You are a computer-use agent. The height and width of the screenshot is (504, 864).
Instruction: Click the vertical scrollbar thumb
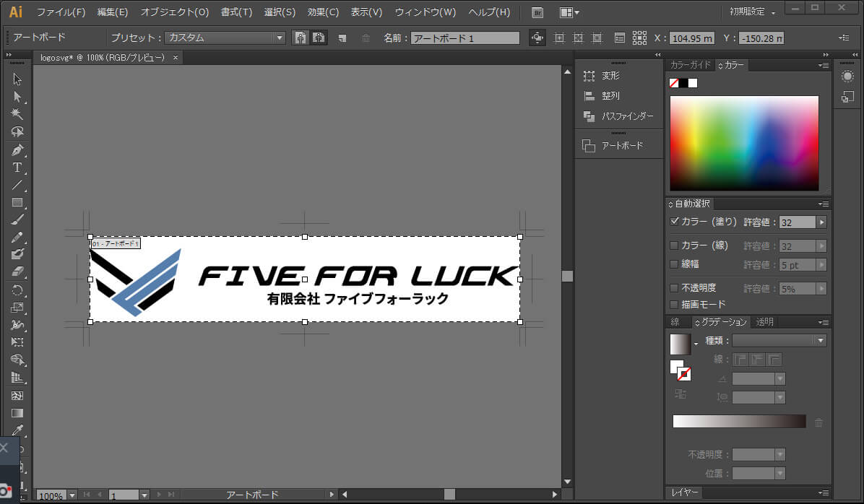(567, 276)
